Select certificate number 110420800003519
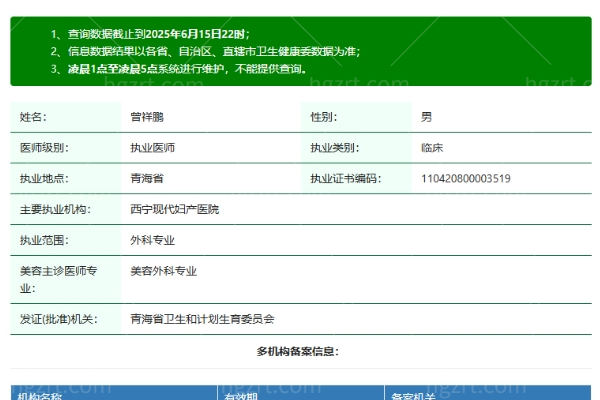The width and height of the screenshot is (600, 400). [466, 178]
